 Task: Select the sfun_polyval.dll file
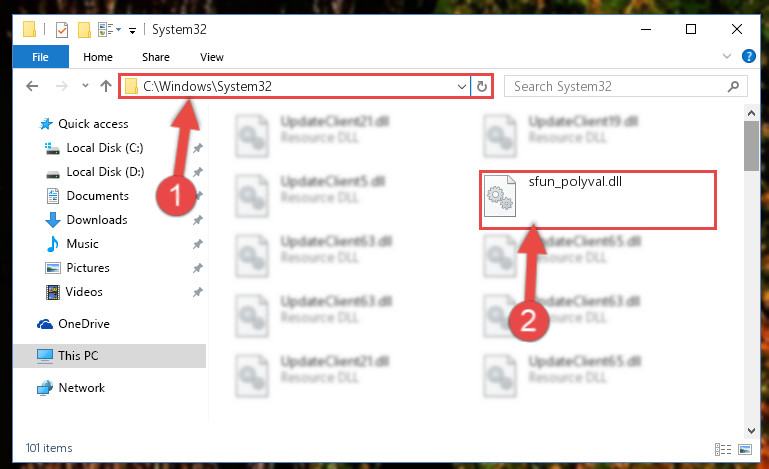[x=598, y=199]
